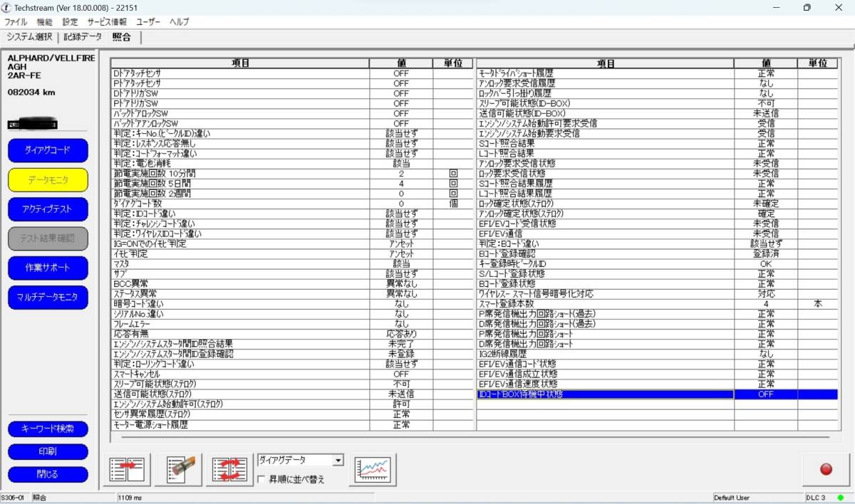Viewport: 855px width, 504px height.
Task: Enable the 昇順に並べ替え checkbox
Action: [262, 479]
